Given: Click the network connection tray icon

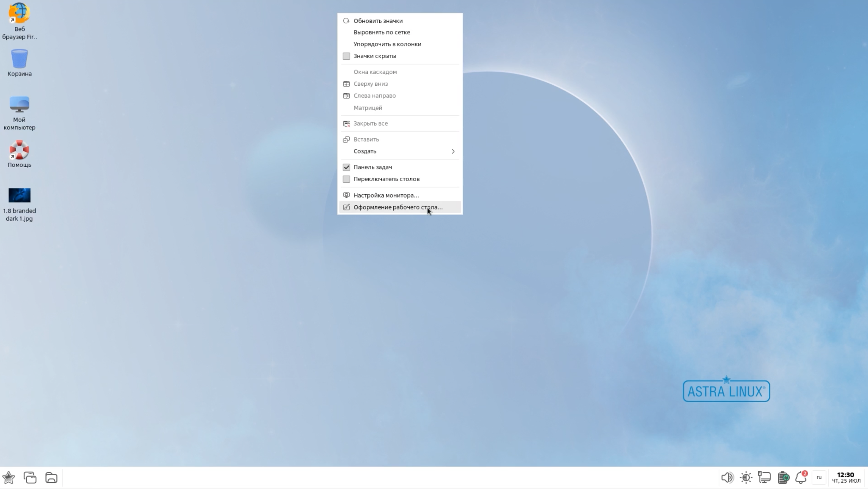Looking at the screenshot, I should [764, 478].
